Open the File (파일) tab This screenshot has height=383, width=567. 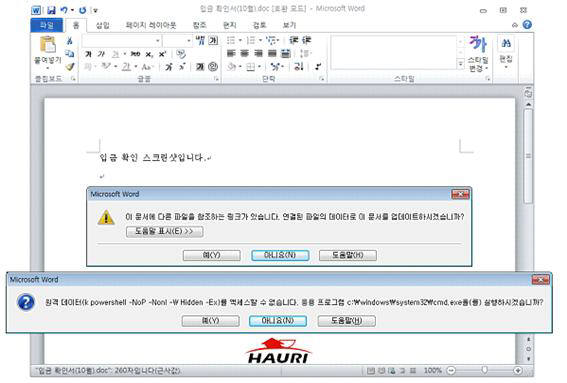point(47,25)
